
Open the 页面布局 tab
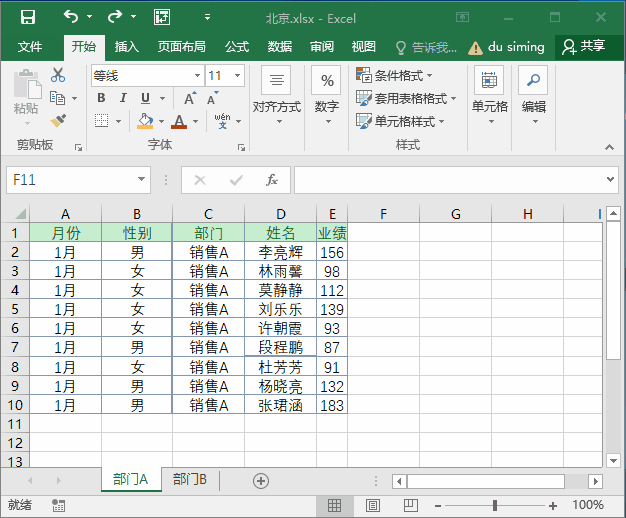[182, 47]
